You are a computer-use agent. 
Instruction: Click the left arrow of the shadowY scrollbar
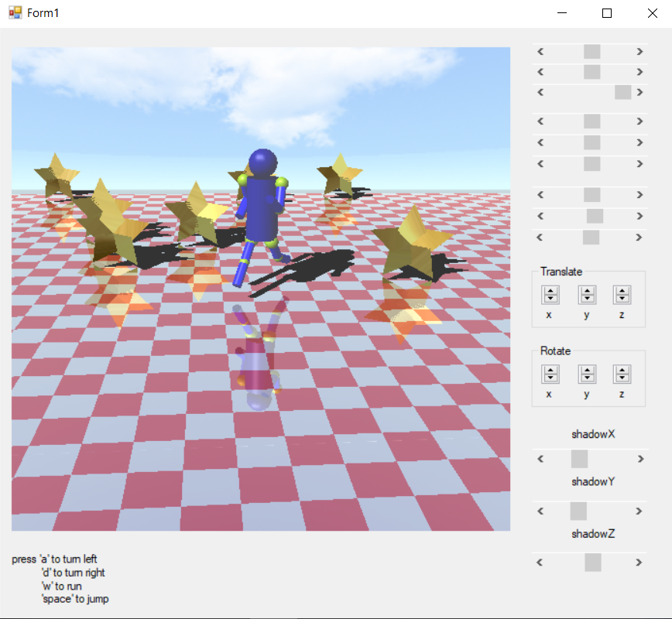[540, 511]
